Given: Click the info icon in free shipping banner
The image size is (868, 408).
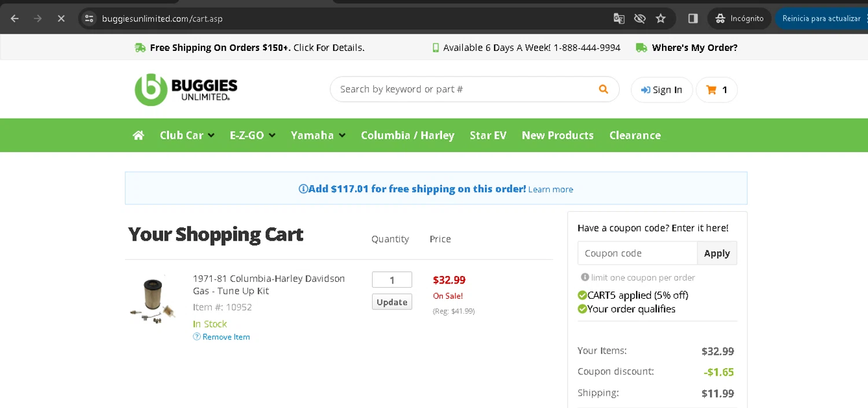Looking at the screenshot, I should [303, 189].
